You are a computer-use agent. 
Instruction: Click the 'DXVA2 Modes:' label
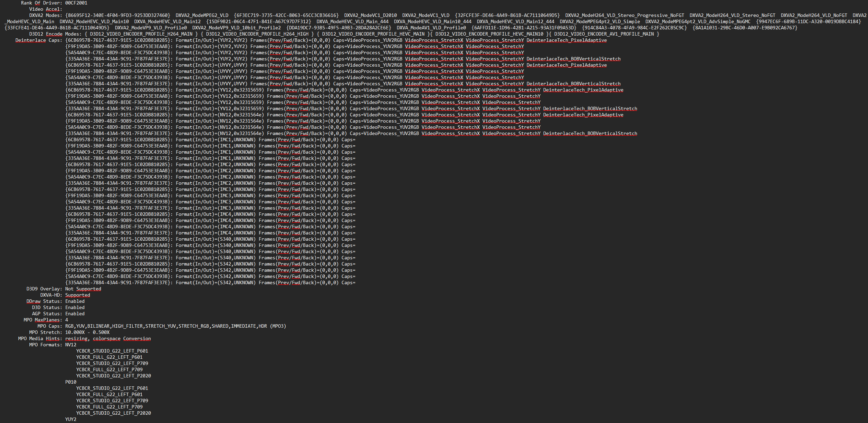pos(46,15)
